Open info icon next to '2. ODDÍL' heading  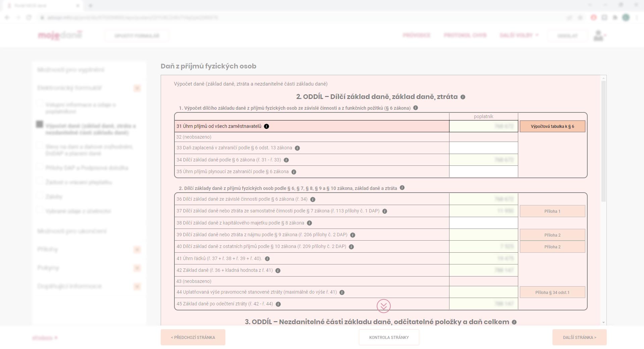[463, 97]
